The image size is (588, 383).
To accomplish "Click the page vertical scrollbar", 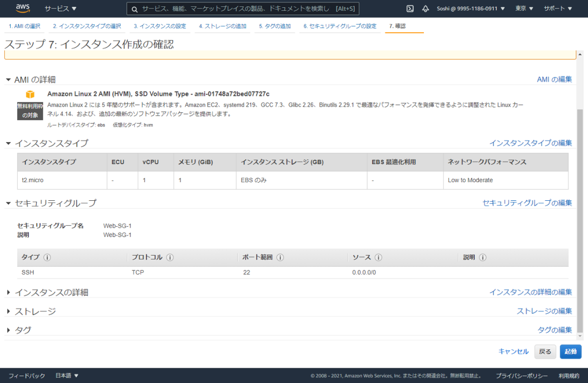I will click(x=580, y=220).
